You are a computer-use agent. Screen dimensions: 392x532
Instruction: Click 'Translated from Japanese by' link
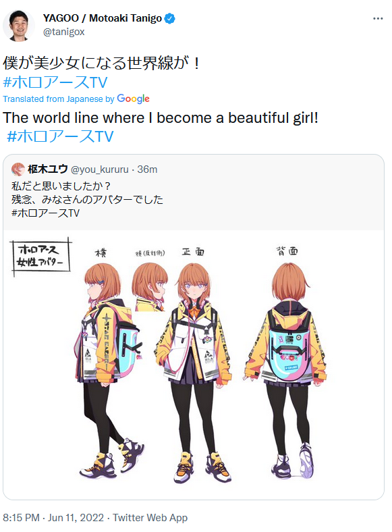(x=59, y=99)
